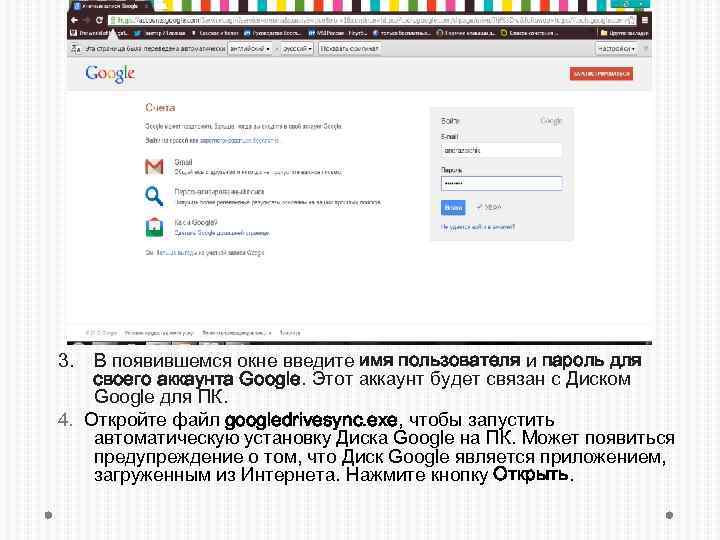Close the translation bar

pyautogui.click(x=645, y=48)
